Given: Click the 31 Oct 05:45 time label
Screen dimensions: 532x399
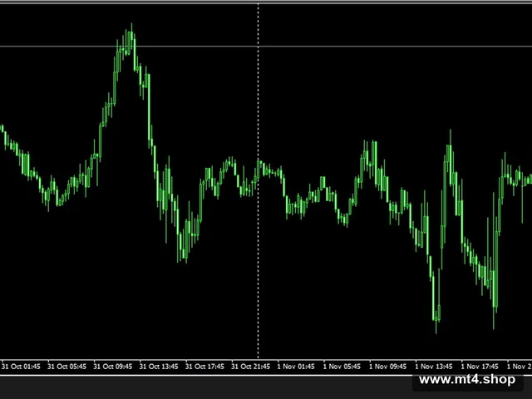Looking at the screenshot, I should (66, 367).
